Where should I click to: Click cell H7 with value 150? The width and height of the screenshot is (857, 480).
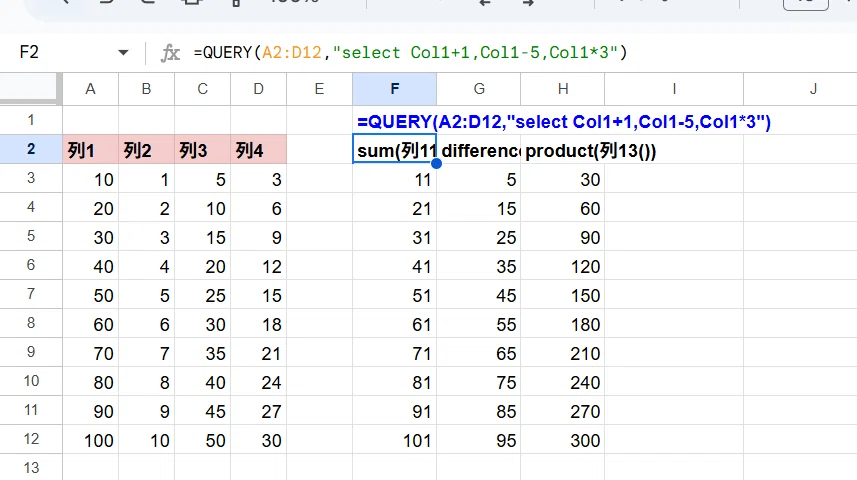(x=563, y=295)
